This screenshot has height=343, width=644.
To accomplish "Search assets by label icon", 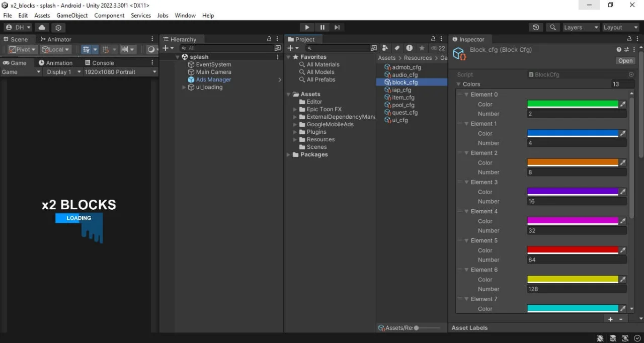I will click(397, 48).
